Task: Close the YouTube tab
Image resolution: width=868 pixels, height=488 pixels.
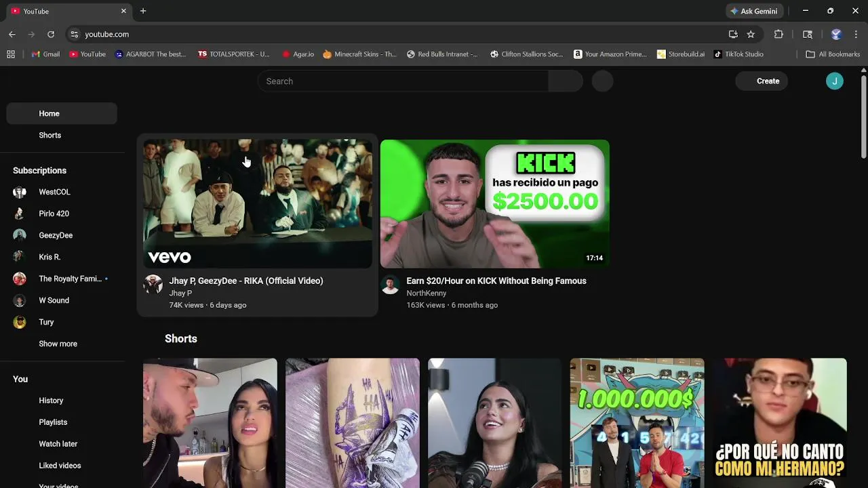Action: [123, 11]
